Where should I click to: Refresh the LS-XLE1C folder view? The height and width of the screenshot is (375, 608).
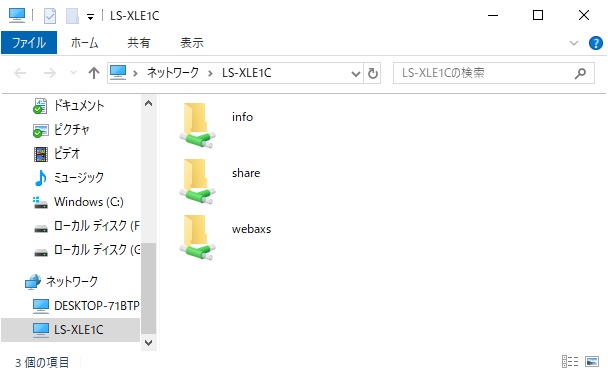tap(373, 73)
